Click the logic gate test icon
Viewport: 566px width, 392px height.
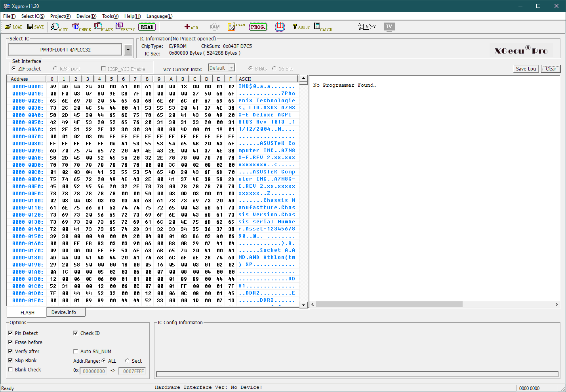point(367,27)
